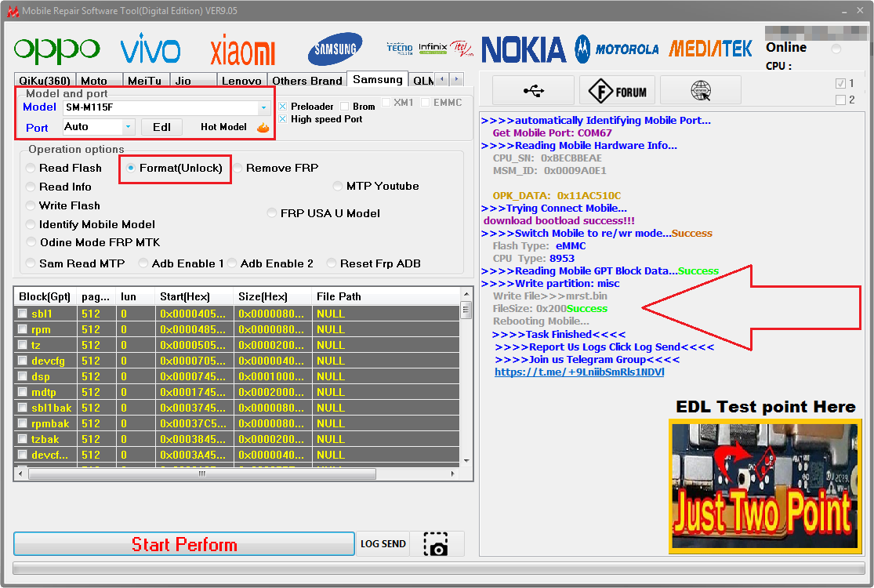This screenshot has width=874, height=588.
Task: Switch to the Lenovo tab
Action: pos(241,80)
